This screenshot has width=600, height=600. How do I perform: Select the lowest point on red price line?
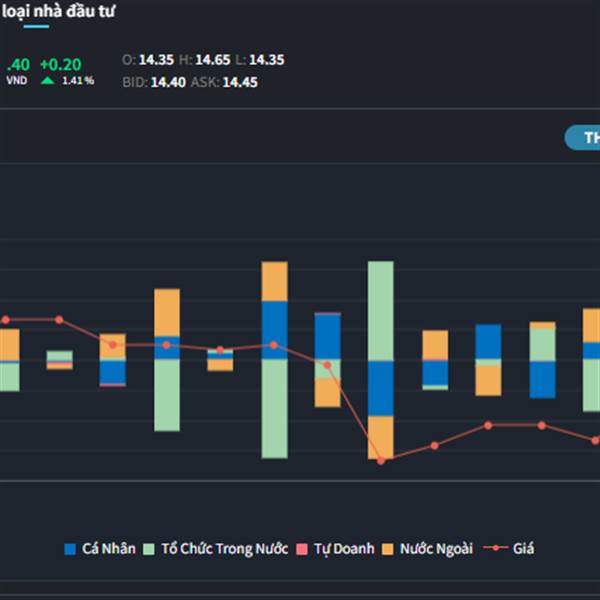pos(381,460)
